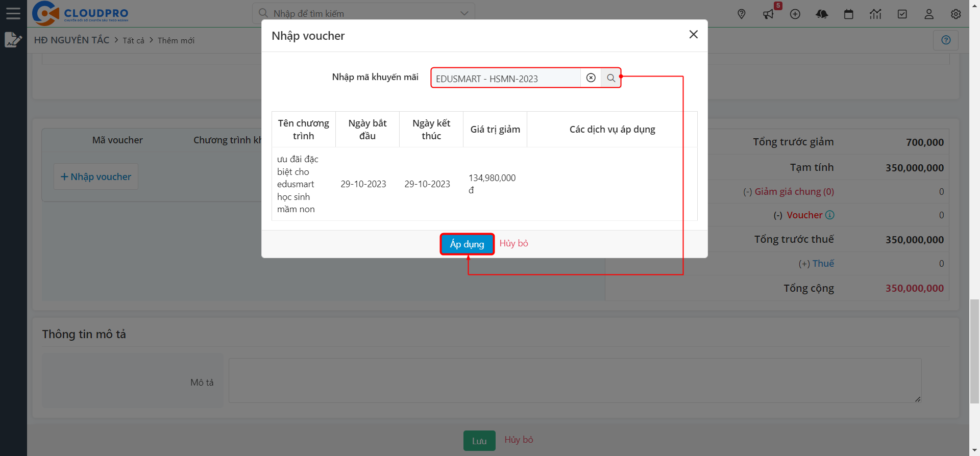Image resolution: width=980 pixels, height=456 pixels.
Task: Open announcements megaphone with badge
Action: click(769, 14)
